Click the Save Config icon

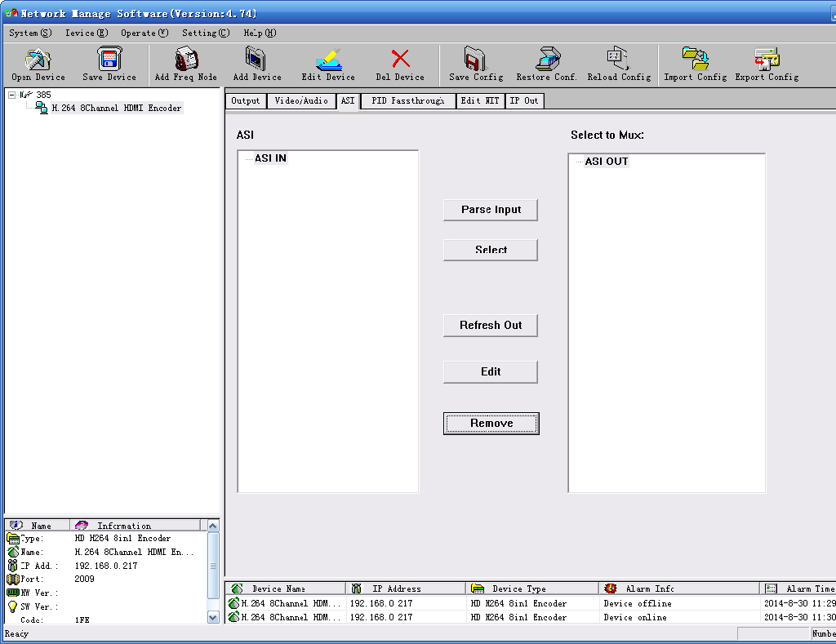[x=476, y=59]
